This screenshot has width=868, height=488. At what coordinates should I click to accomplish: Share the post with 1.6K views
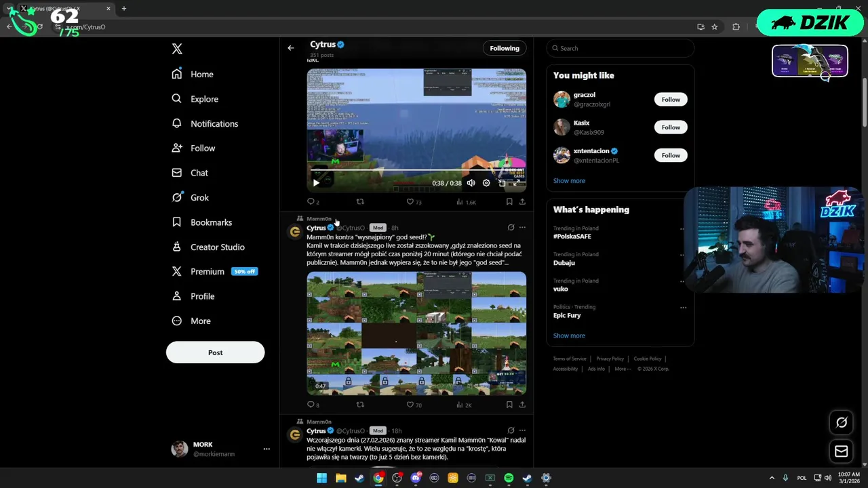[522, 201]
